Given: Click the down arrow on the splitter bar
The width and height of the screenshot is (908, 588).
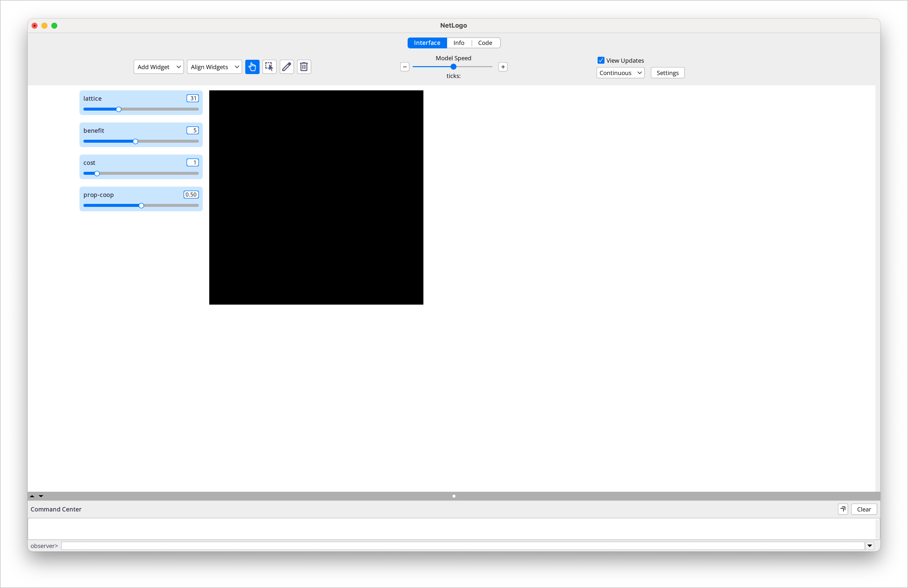Looking at the screenshot, I should (41, 496).
